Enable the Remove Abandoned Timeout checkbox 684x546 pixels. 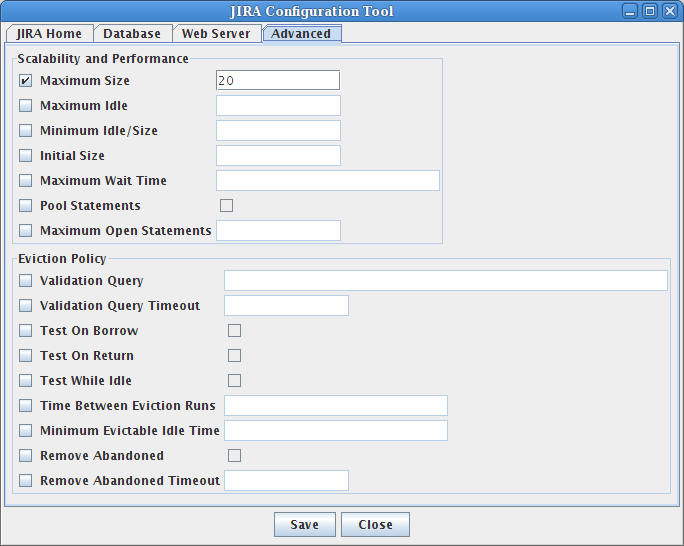click(x=25, y=481)
